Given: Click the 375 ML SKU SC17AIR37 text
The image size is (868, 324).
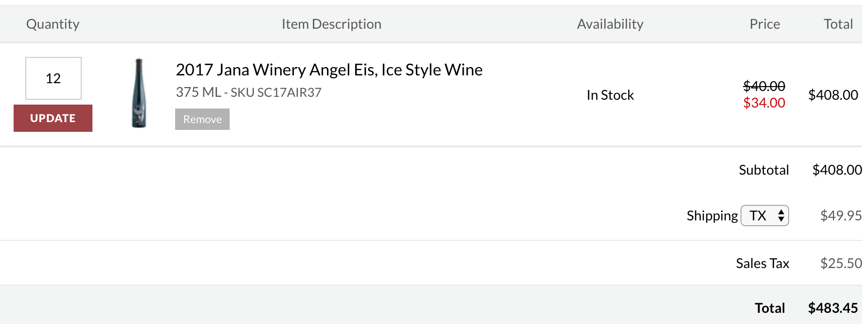Looking at the screenshot, I should pyautogui.click(x=249, y=92).
